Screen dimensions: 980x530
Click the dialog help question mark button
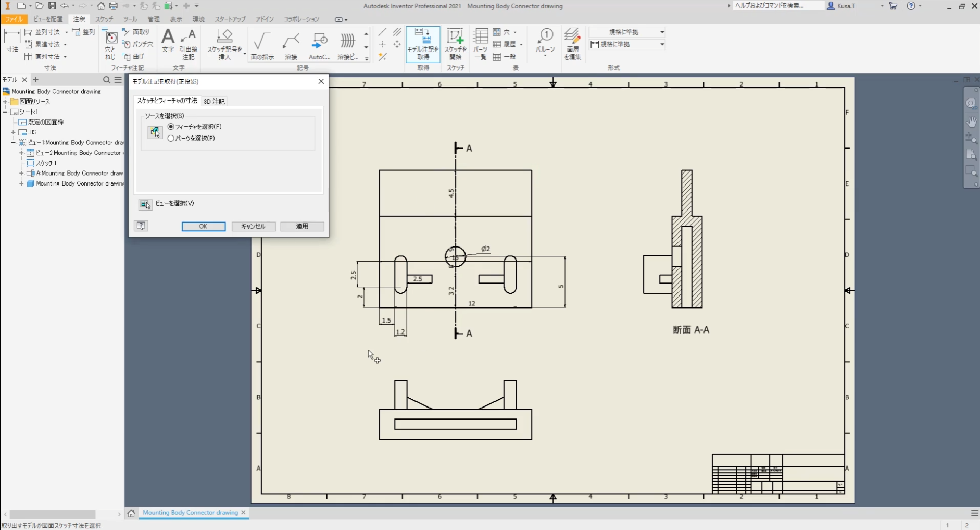[x=141, y=226]
